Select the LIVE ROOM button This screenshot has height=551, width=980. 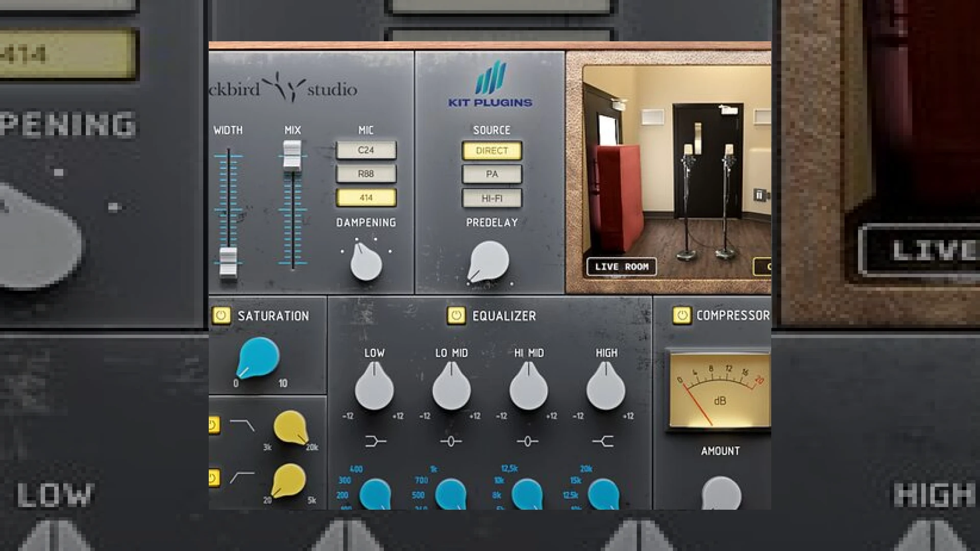point(622,267)
